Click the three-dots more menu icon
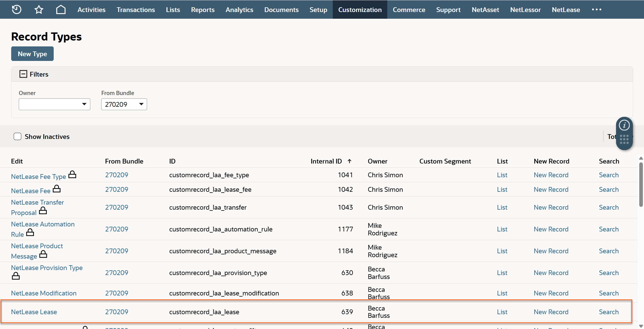 click(x=596, y=10)
